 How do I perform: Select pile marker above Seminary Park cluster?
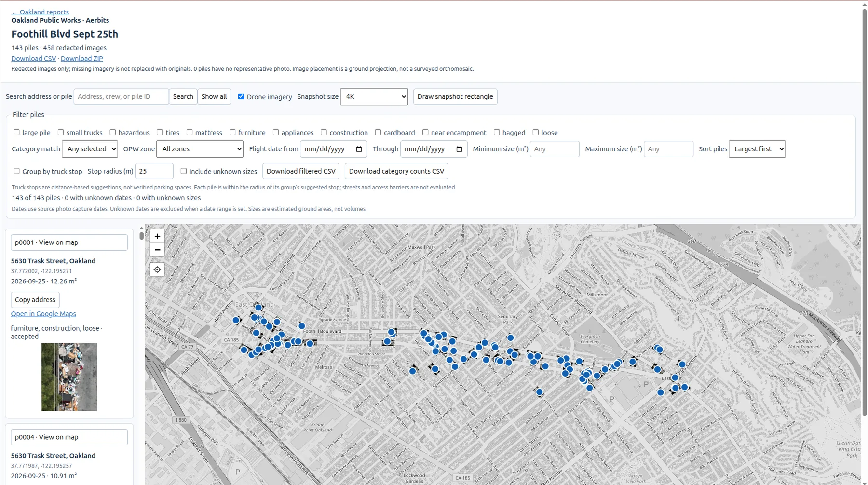click(510, 338)
